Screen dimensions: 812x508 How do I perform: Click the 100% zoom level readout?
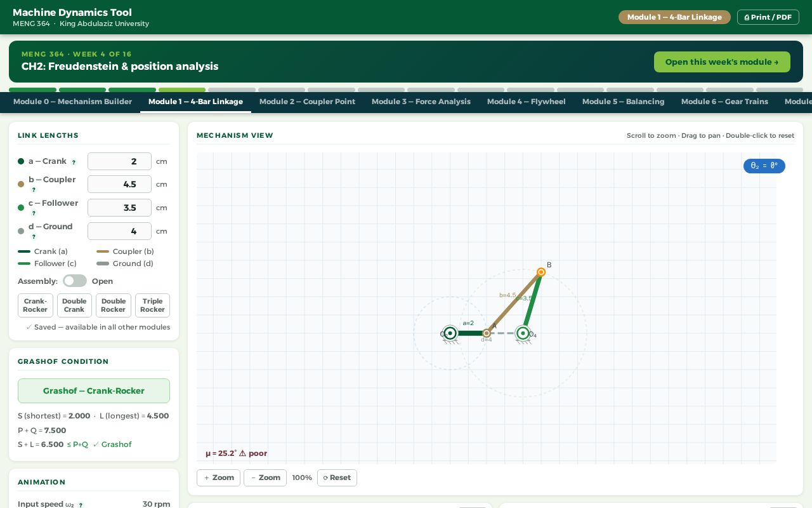[x=302, y=478]
